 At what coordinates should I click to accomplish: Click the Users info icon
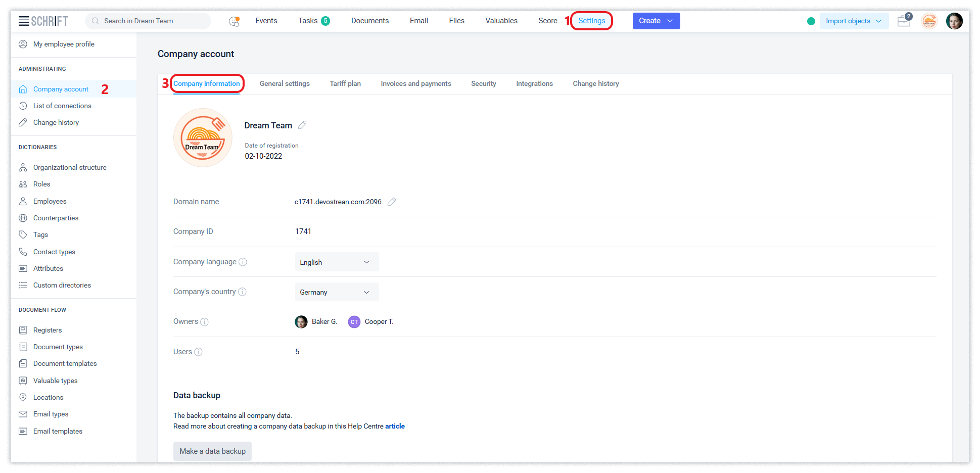(198, 352)
